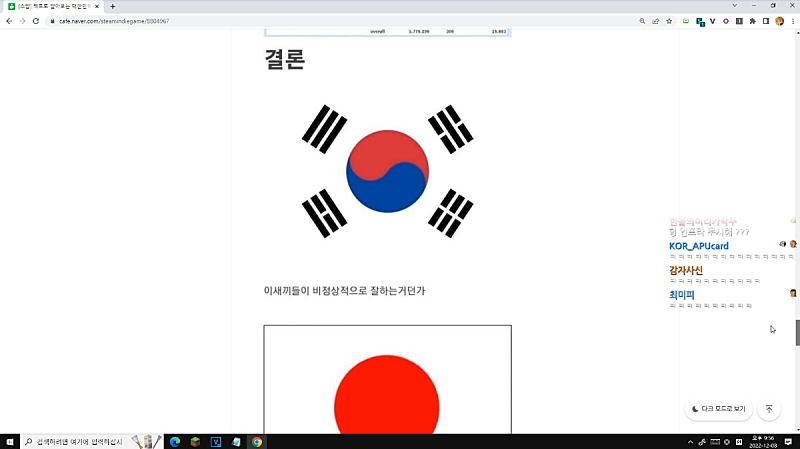Share this page using the share icon
The image size is (800, 449).
[x=656, y=21]
